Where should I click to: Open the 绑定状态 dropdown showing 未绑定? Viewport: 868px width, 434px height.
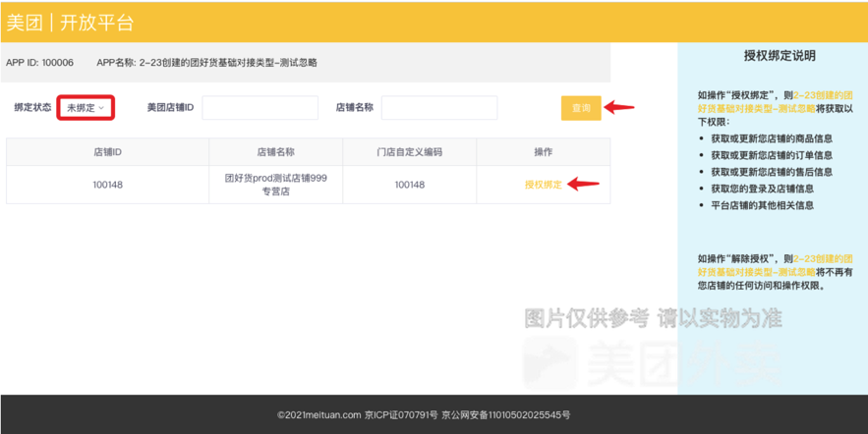86,108
